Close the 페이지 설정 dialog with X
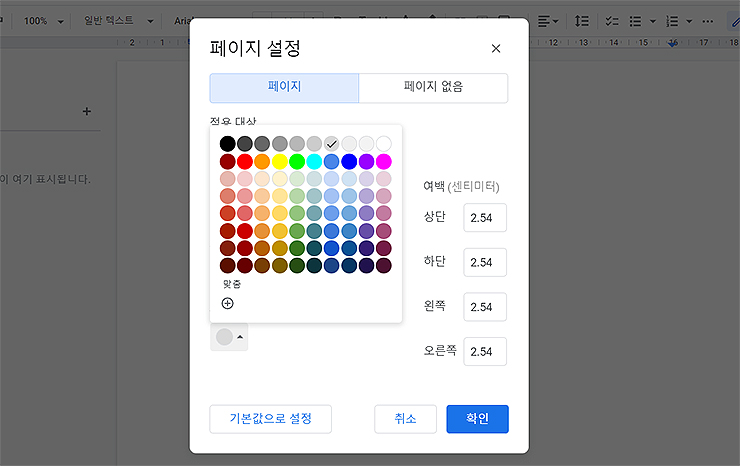This screenshot has width=740, height=466. point(496,48)
